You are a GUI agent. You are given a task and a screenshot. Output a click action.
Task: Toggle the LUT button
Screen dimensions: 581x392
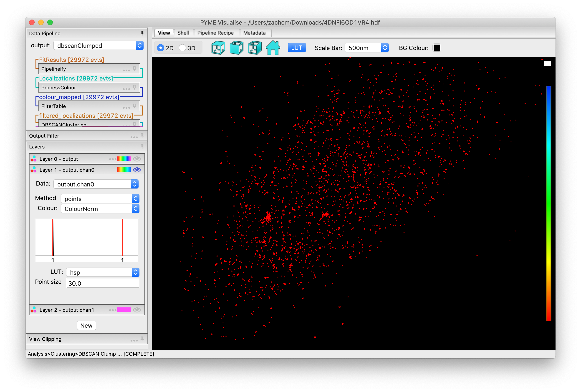click(x=296, y=48)
